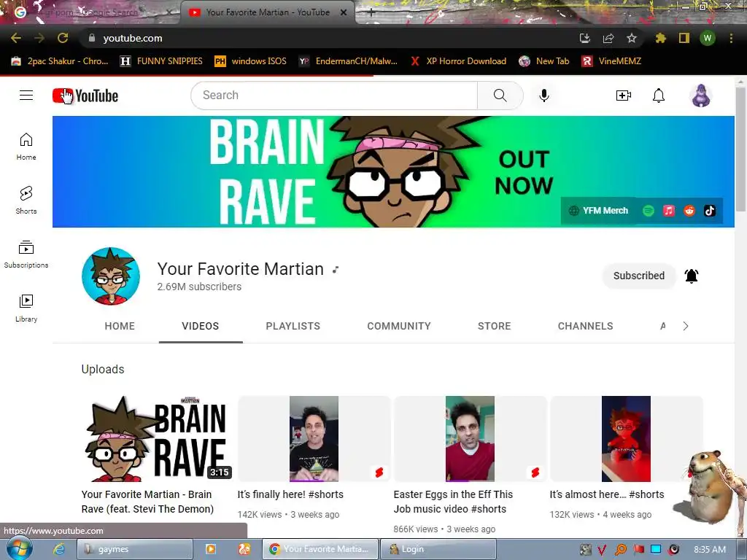The width and height of the screenshot is (747, 560).
Task: Open the STORE channel tab
Action: [x=494, y=326]
